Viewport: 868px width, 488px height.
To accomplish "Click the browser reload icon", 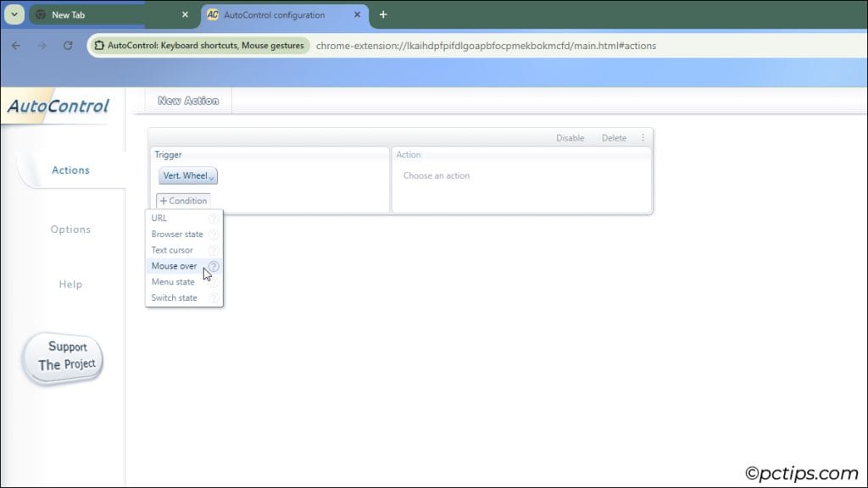I will coord(68,46).
